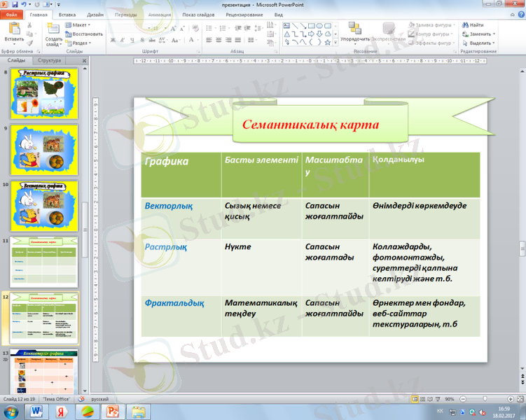The image size is (526, 420).
Task: Expand the Заменить (Replace) dropdown
Action: pyautogui.click(x=482, y=34)
